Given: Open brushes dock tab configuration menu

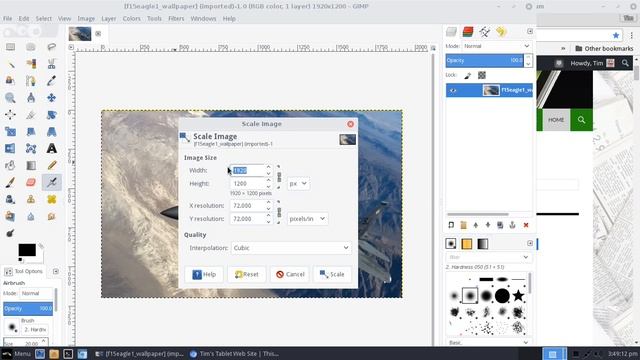Looking at the screenshot, I should (x=530, y=243).
